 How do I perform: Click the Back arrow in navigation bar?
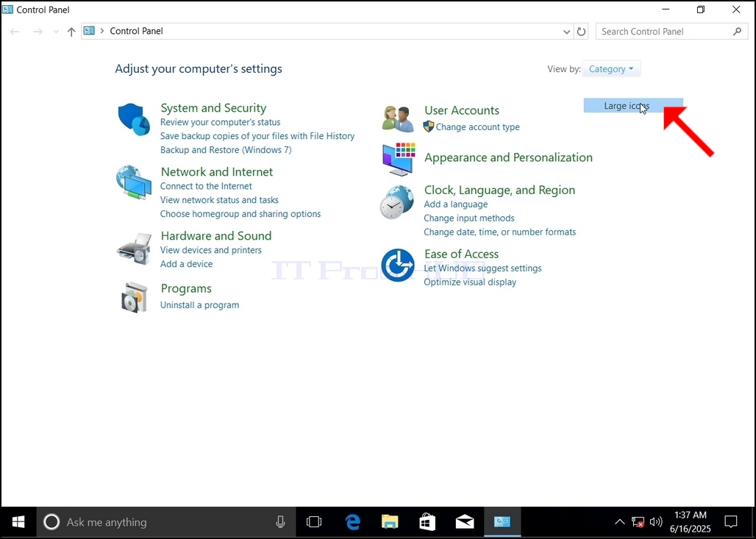(15, 32)
